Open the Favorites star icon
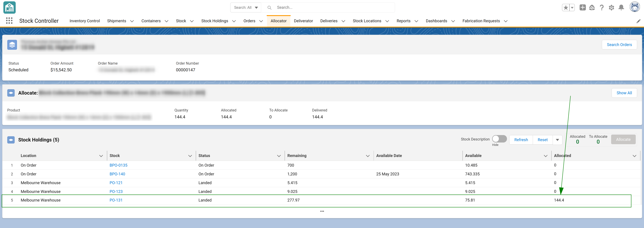The image size is (644, 228). pos(566,7)
